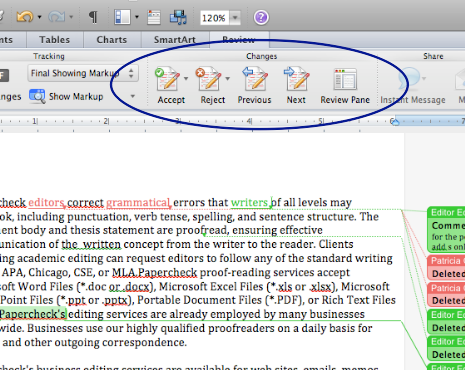Image resolution: width=465 pixels, height=370 pixels.
Task: Click the Instant Message icon
Action: [409, 78]
